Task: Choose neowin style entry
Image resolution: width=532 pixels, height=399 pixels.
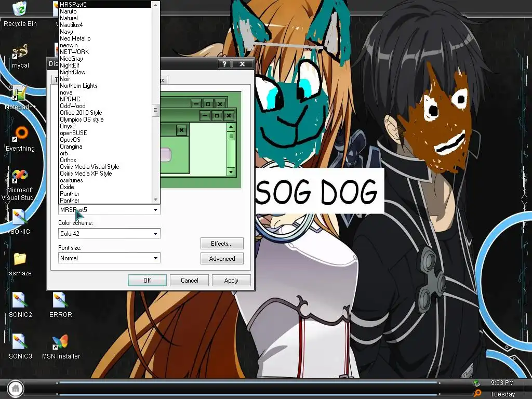Action: 105,45
